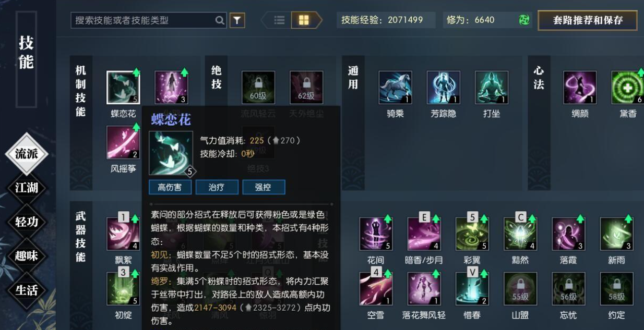Pick the 黯然 skill bound to C
Viewport: 644px width, 330px height.
(x=520, y=234)
